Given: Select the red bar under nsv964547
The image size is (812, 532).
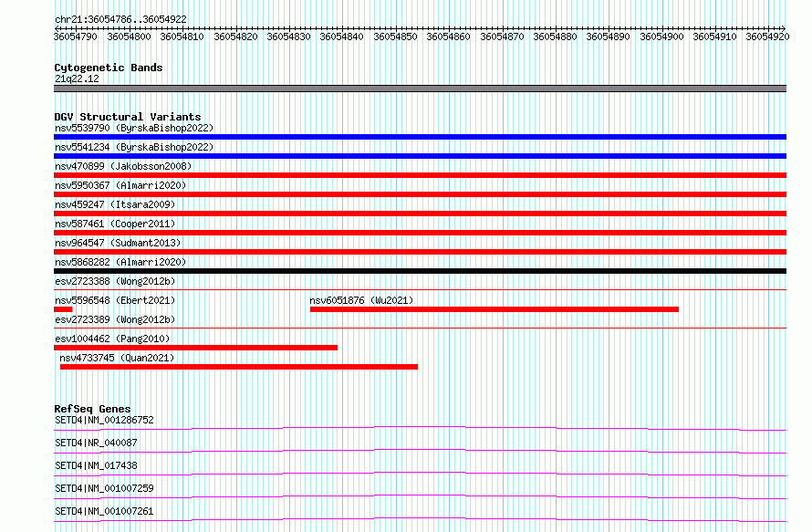Looking at the screenshot, I should (420, 252).
